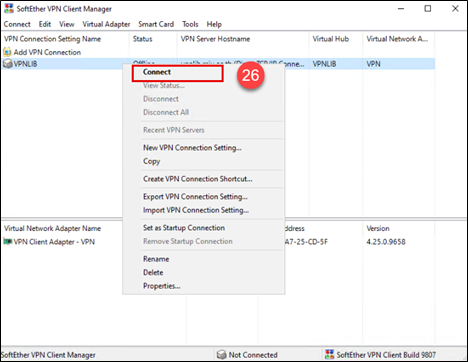Open the Help menu
This screenshot has height=362, width=468.
click(x=214, y=24)
